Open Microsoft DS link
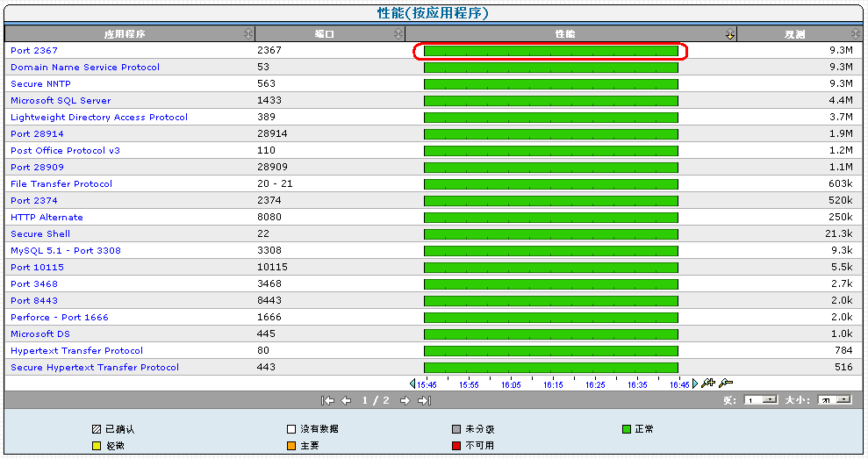Screen dimensions: 868x459 [40, 333]
